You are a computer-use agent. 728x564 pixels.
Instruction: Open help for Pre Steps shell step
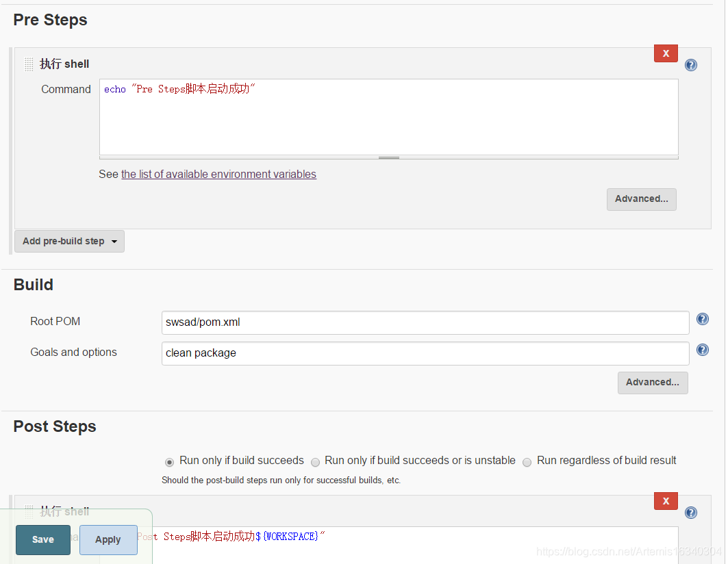coord(691,65)
